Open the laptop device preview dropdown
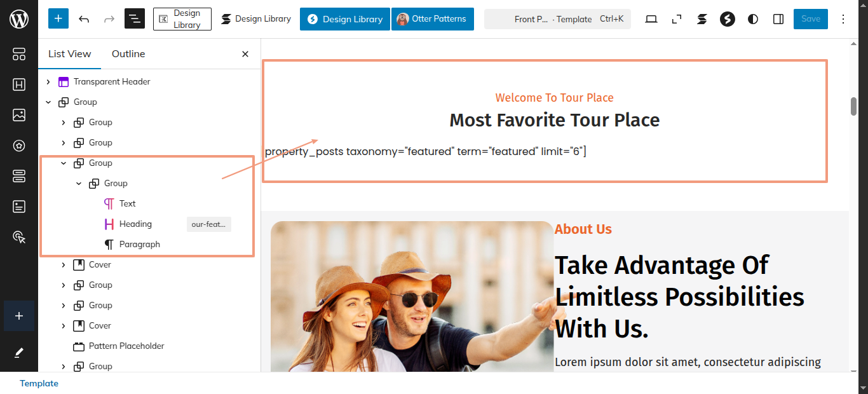Screen dimensions: 868x394 point(651,19)
